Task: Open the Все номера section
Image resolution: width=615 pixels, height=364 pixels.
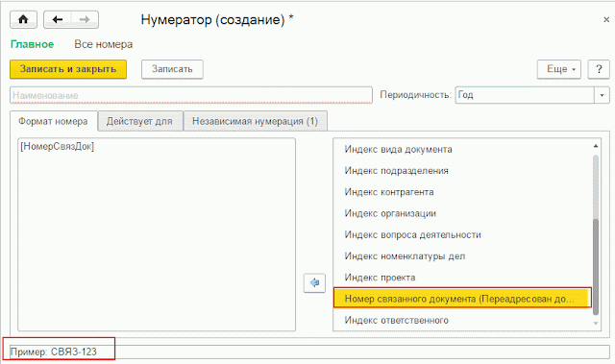Action: pyautogui.click(x=104, y=44)
